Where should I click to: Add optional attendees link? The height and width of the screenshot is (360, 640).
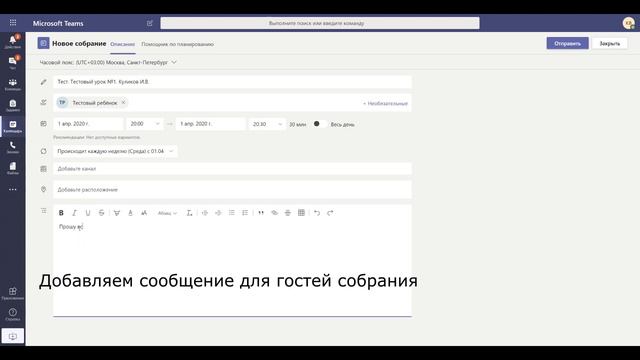click(385, 104)
